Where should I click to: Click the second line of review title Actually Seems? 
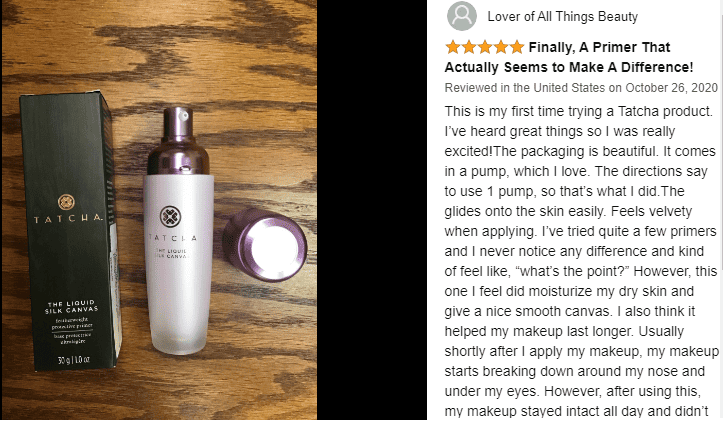coord(569,67)
